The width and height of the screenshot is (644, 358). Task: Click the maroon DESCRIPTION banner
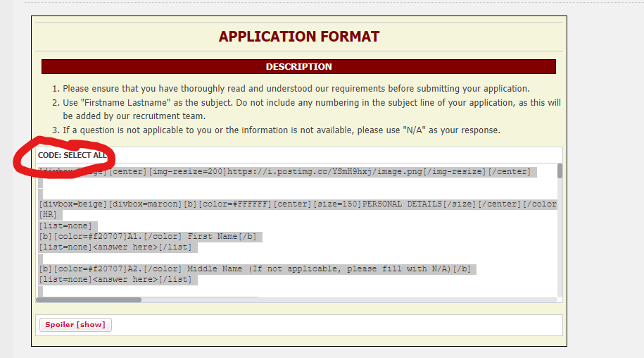(x=298, y=67)
